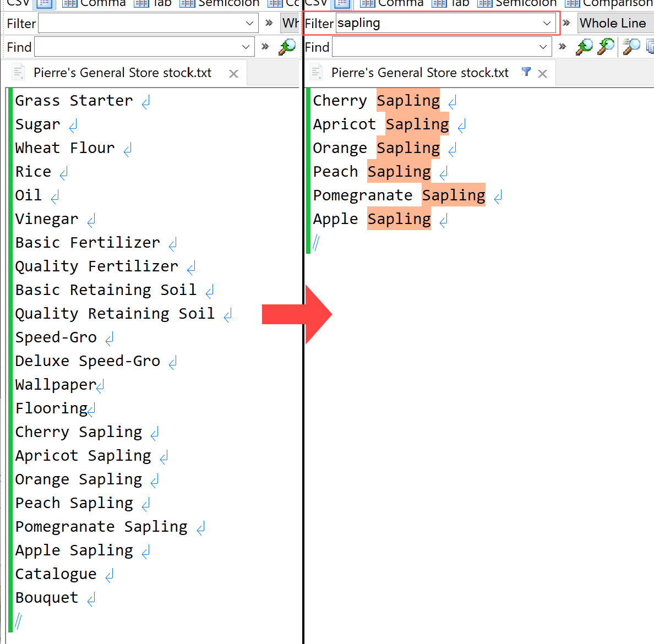Click highlighted 'Apple Sapling' in the right filtered pane
This screenshot has width=654, height=644.
[372, 219]
